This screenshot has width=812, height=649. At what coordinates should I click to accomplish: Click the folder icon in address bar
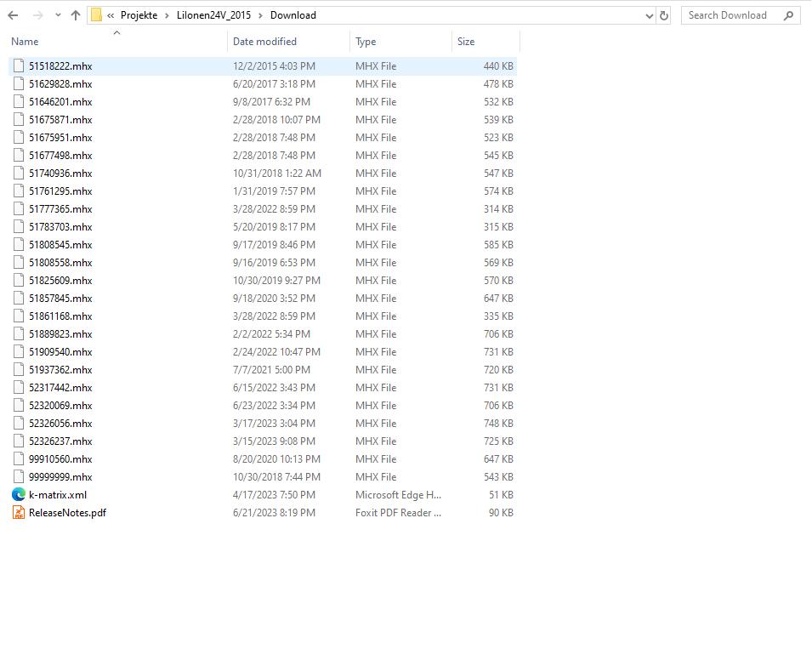click(x=96, y=15)
